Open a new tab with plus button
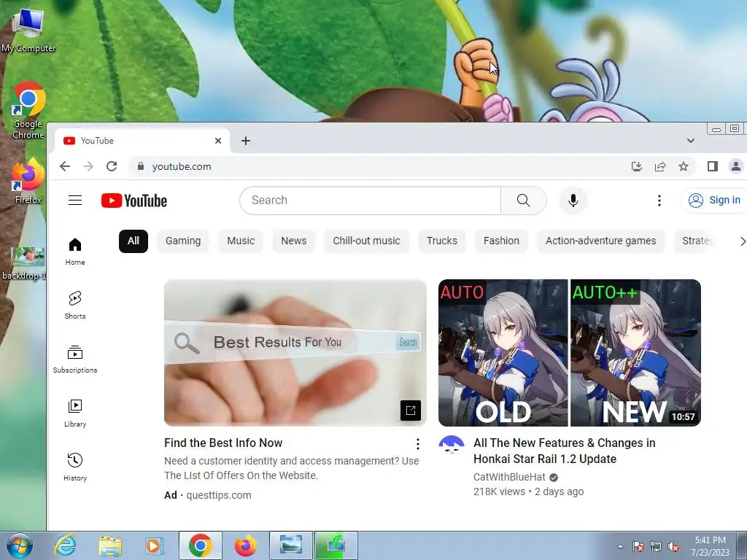747x560 pixels. tap(246, 141)
